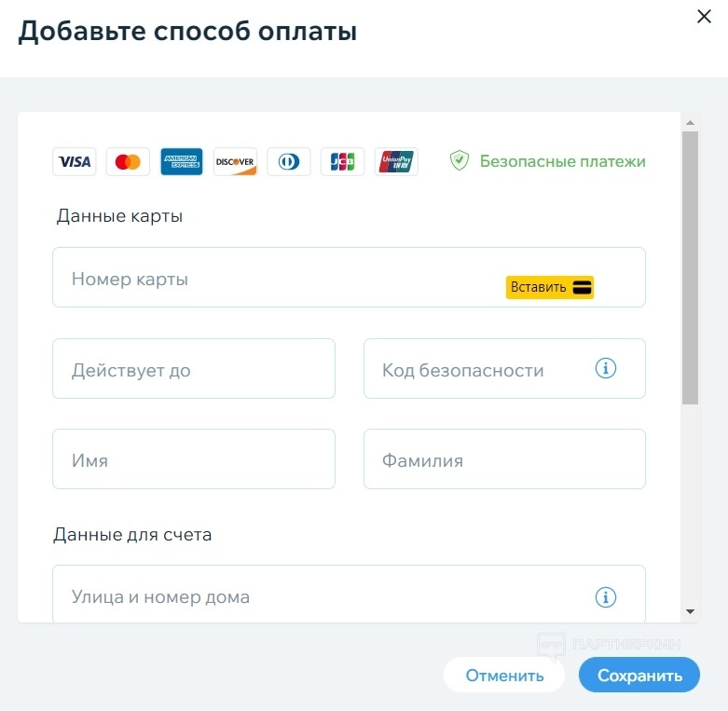The image size is (728, 711).
Task: Click the green secure payments shield icon
Action: [459, 161]
